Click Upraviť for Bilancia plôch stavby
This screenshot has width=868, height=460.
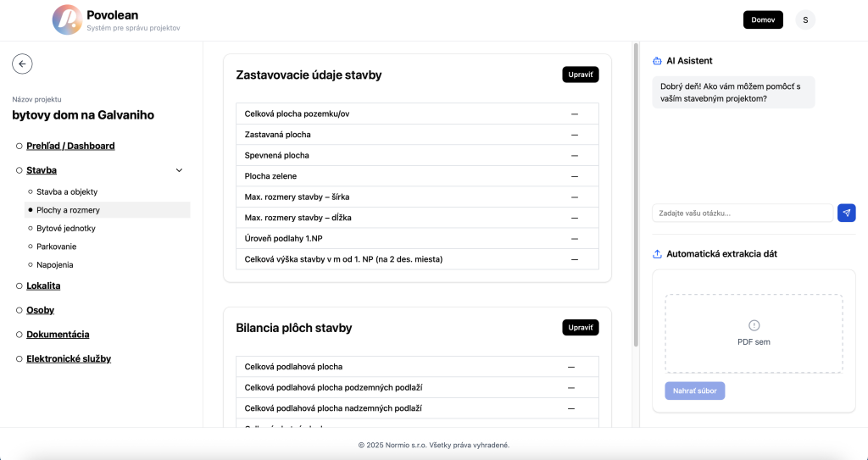[580, 328]
